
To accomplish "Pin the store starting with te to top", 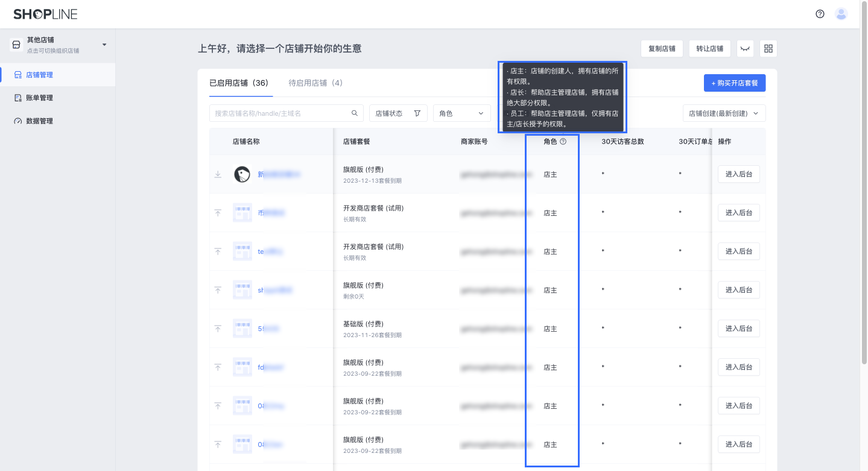I will pos(218,251).
